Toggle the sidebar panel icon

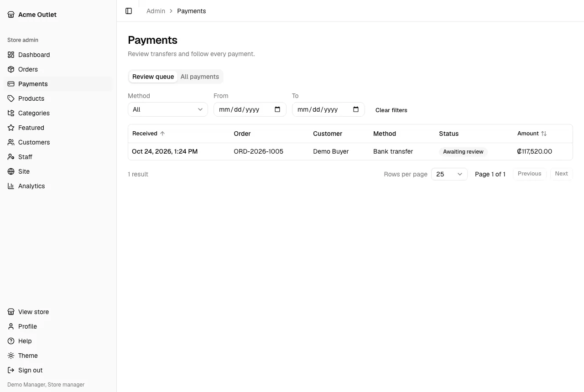tap(129, 11)
